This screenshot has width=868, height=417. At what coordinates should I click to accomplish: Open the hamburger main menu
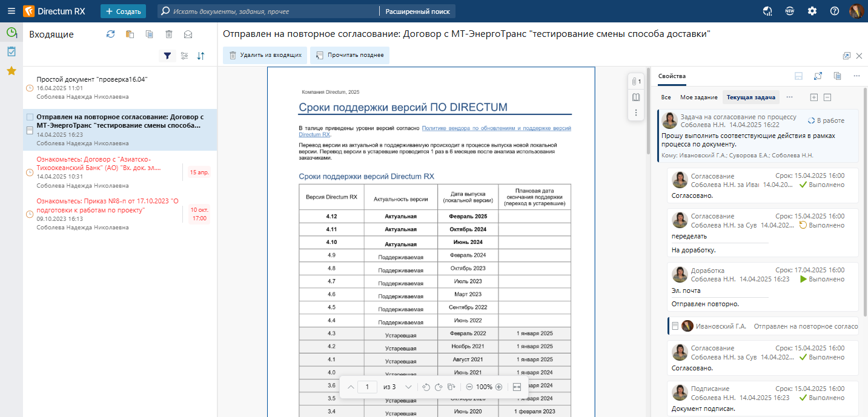12,11
